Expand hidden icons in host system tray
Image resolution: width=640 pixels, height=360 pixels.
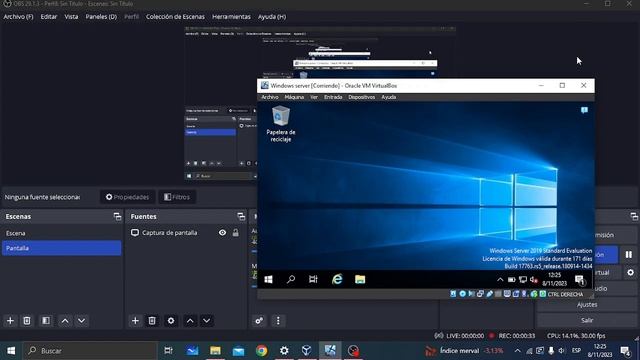pyautogui.click(x=517, y=351)
